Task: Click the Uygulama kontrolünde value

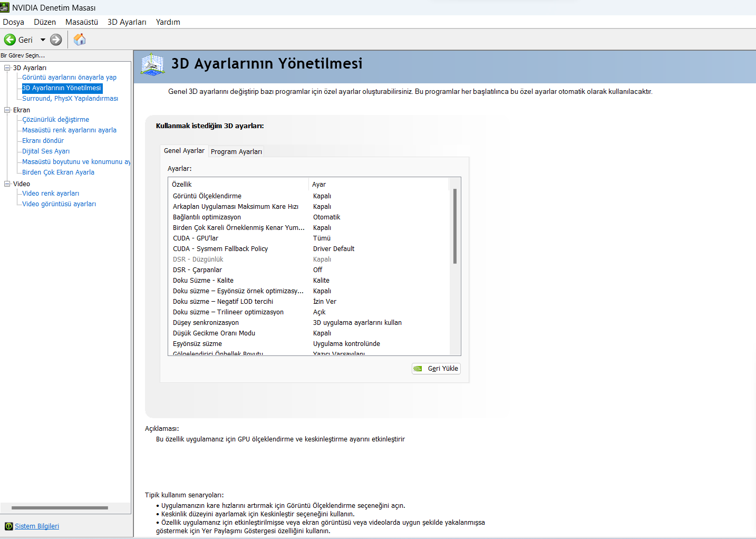Action: [x=346, y=344]
